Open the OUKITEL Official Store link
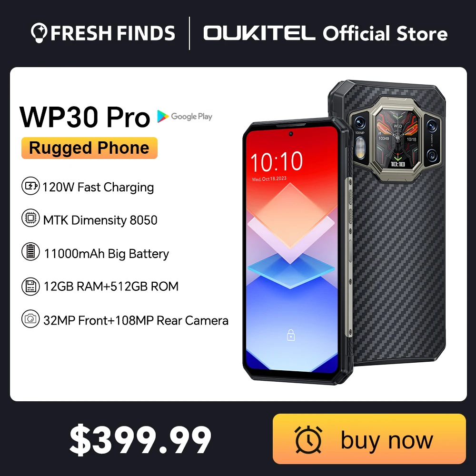Image resolution: width=476 pixels, height=476 pixels. (326, 33)
